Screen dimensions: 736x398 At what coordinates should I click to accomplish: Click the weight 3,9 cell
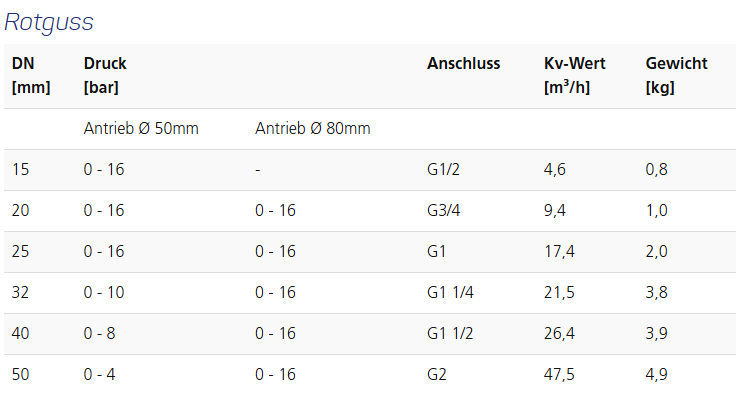coord(656,333)
